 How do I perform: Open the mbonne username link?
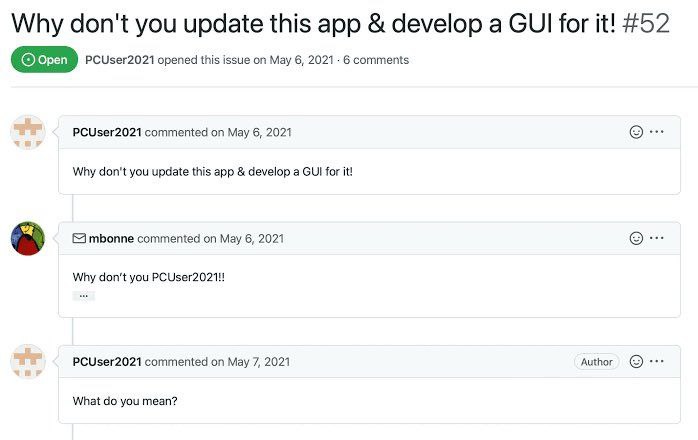pyautogui.click(x=111, y=238)
